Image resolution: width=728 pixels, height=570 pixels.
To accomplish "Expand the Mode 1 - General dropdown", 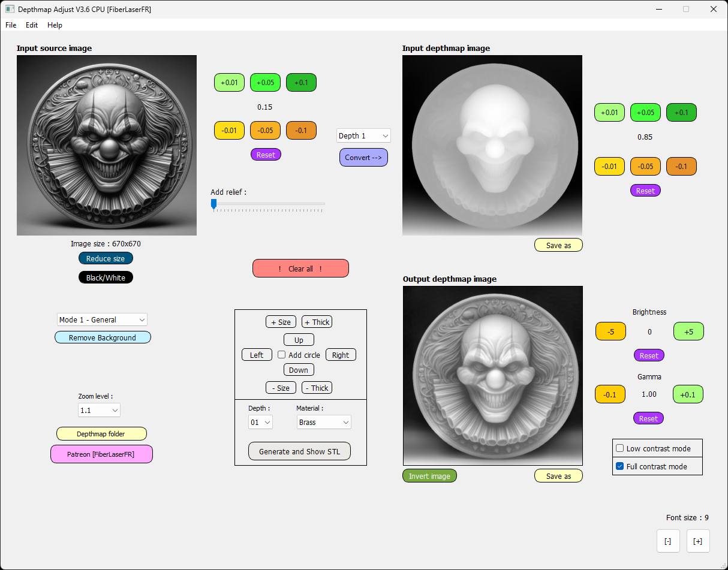I will coord(102,319).
